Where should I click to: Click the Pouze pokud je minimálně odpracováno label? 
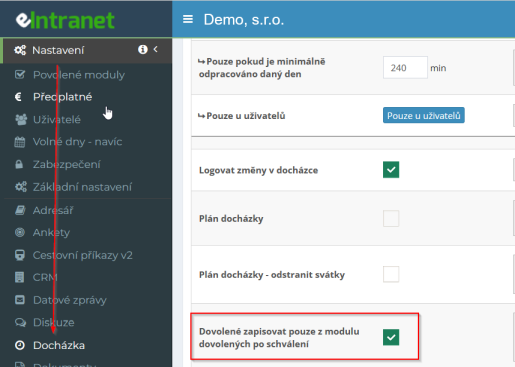[262, 68]
